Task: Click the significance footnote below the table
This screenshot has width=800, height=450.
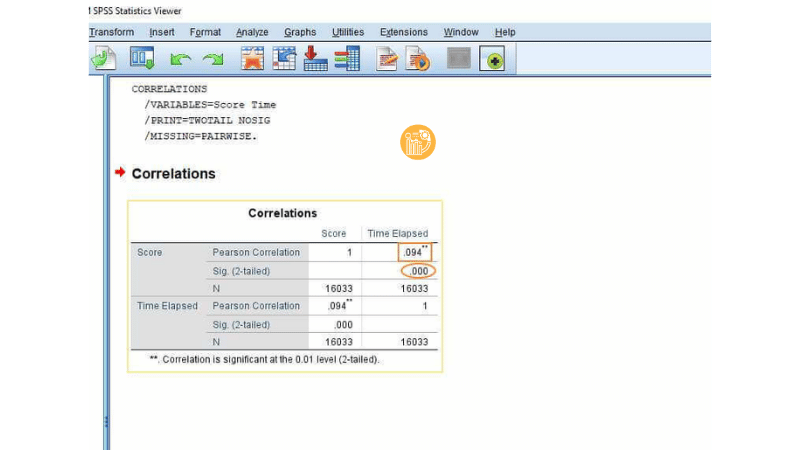Action: coord(264,360)
